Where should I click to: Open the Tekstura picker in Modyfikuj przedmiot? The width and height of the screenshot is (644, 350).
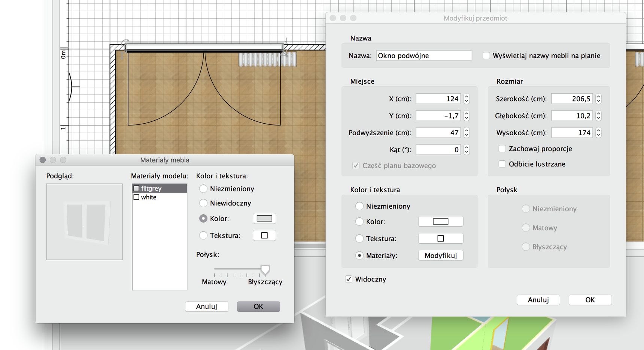click(441, 238)
